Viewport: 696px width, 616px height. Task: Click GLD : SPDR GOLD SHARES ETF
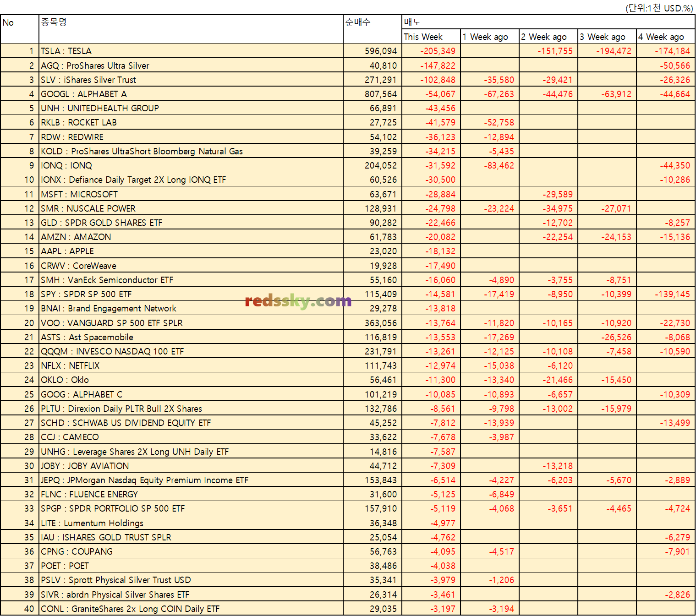click(x=191, y=223)
